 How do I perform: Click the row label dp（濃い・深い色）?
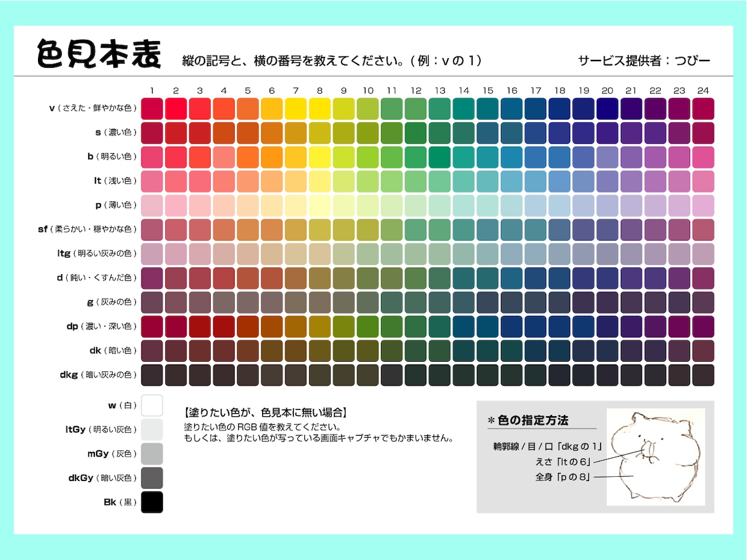102,326
